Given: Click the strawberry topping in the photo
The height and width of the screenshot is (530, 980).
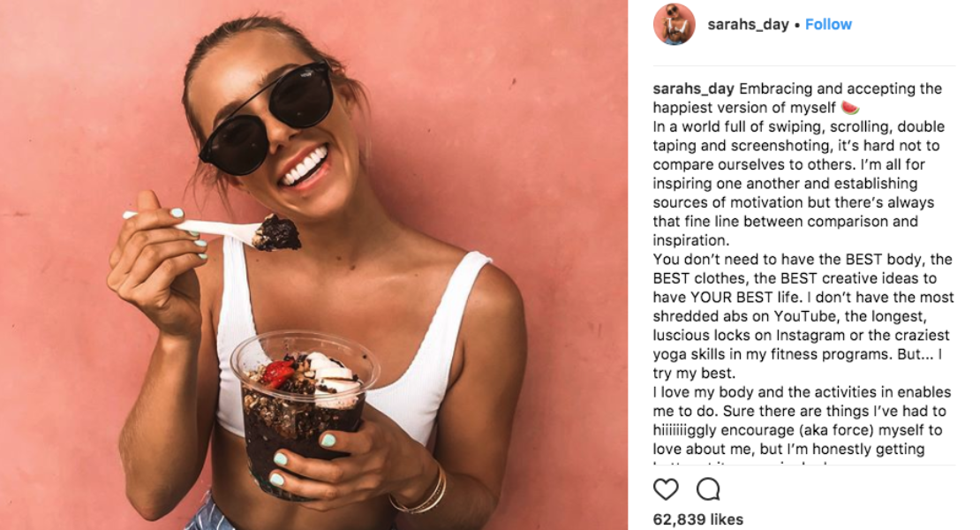Looking at the screenshot, I should 277,373.
